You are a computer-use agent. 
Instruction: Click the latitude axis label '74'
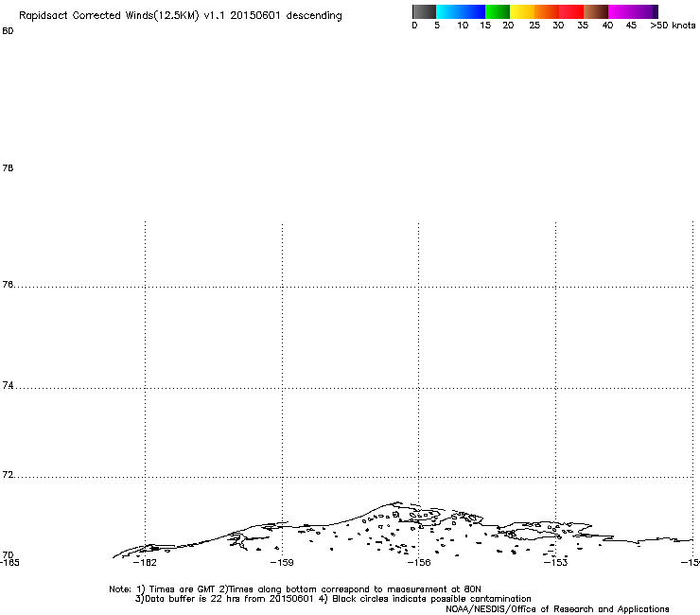(x=8, y=385)
